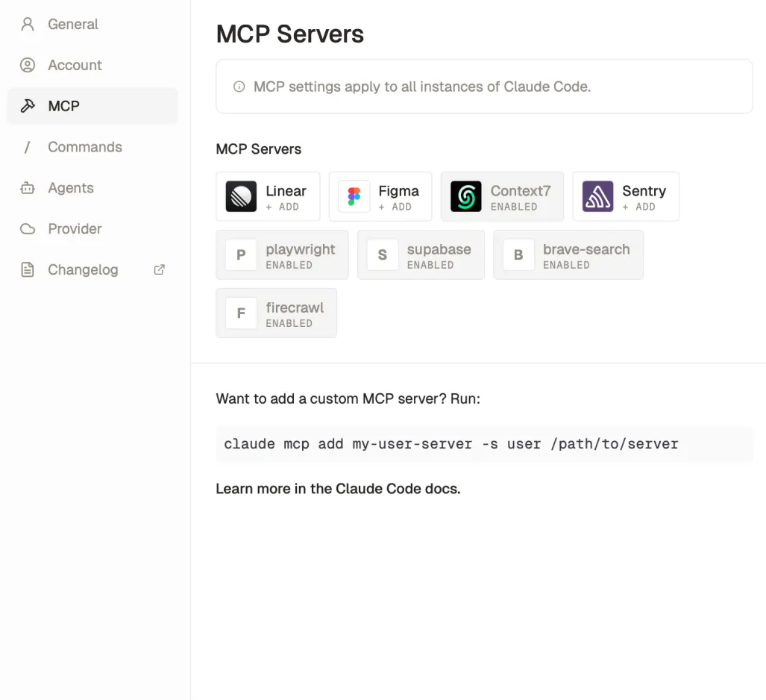Viewport: 766px width, 700px height.
Task: Click the Linear logo icon
Action: 242,196
